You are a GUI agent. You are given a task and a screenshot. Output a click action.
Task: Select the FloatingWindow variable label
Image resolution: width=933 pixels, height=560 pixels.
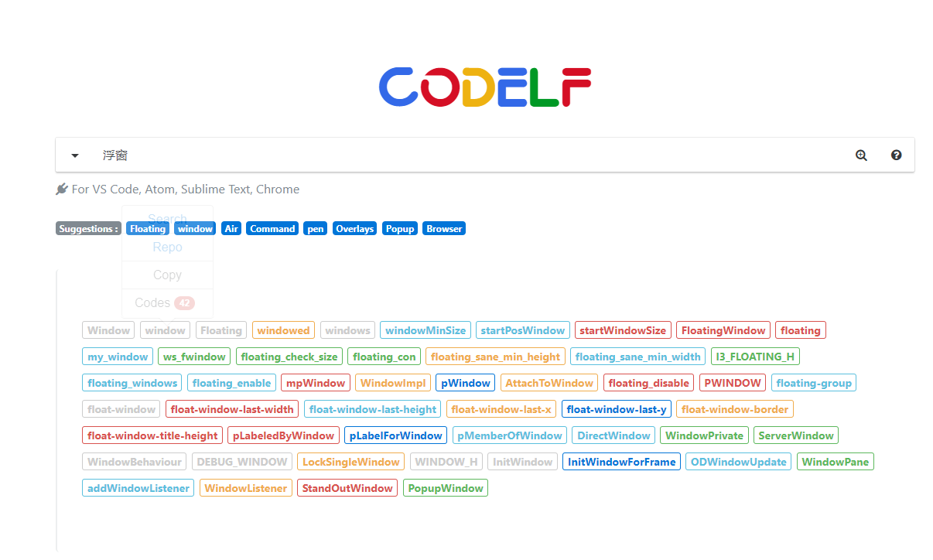tap(723, 330)
